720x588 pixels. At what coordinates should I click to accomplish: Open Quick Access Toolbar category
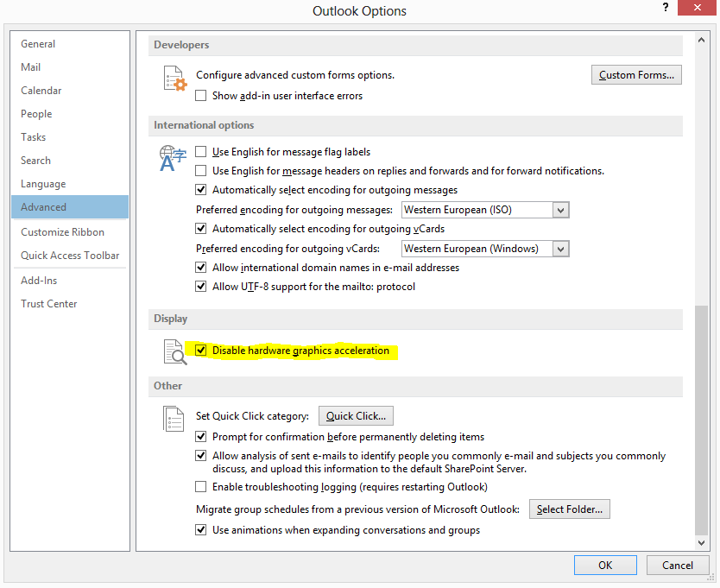point(70,256)
